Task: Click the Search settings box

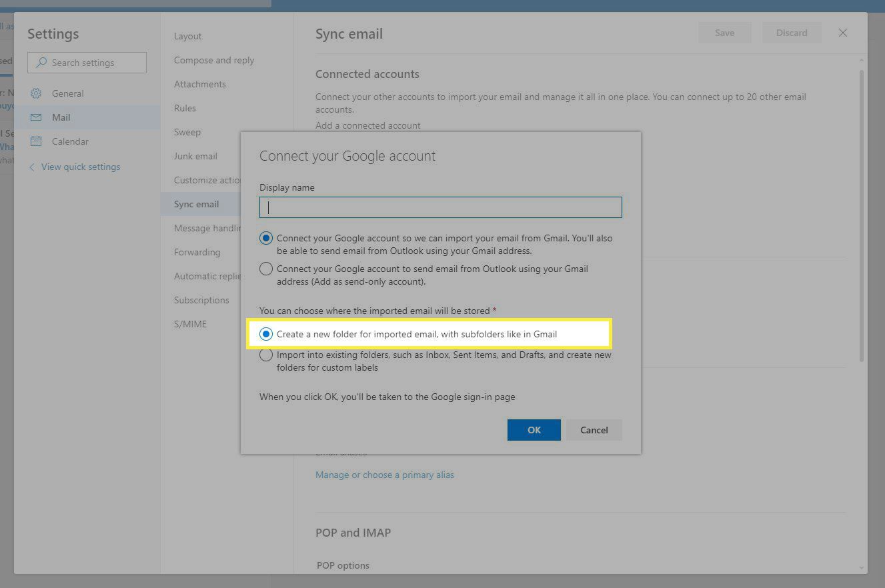Action: [87, 63]
